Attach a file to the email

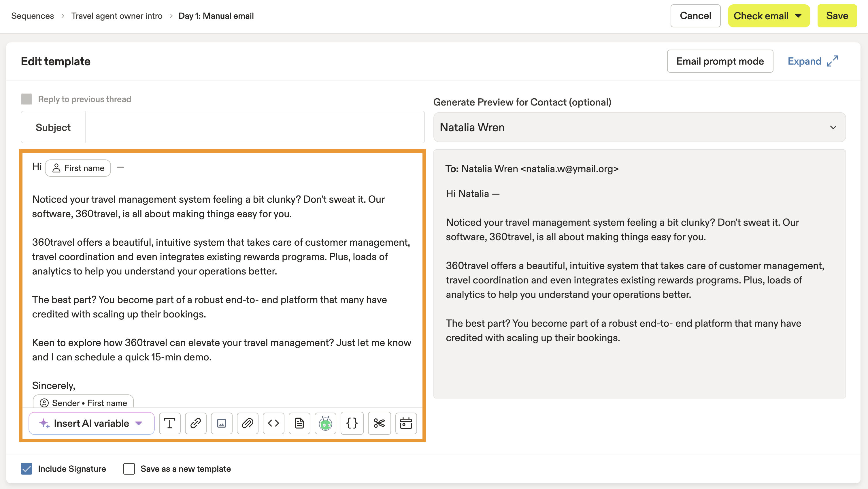click(x=248, y=423)
